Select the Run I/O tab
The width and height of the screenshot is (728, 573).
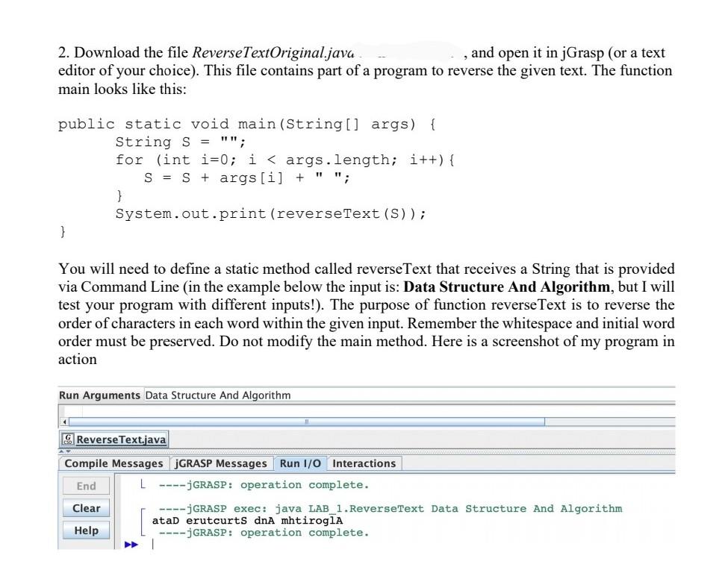(x=299, y=463)
